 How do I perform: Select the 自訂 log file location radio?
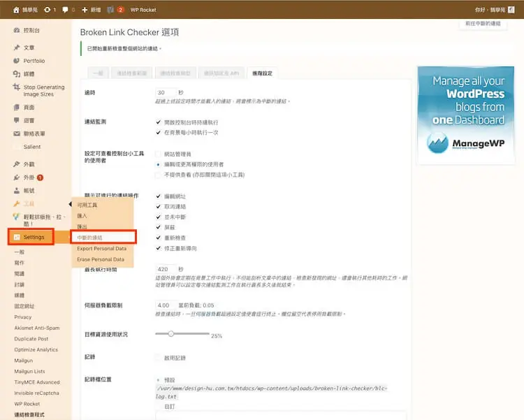pos(158,407)
